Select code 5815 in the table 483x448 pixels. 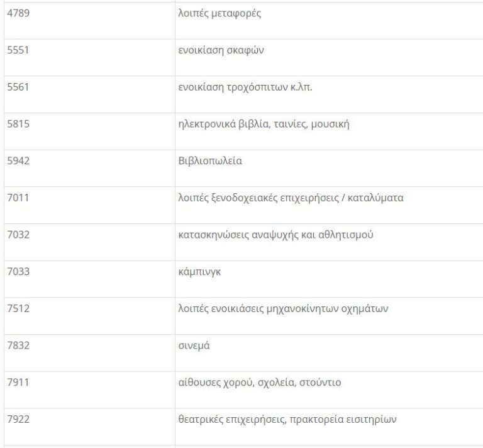point(18,124)
